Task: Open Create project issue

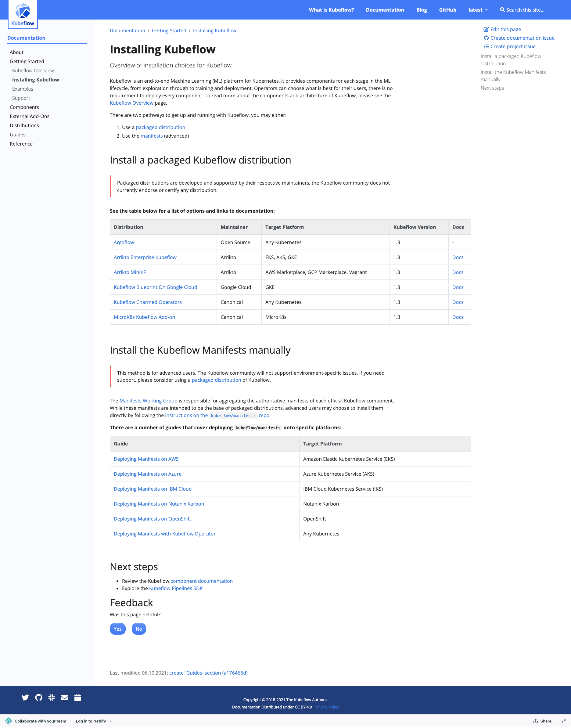Action: click(512, 46)
